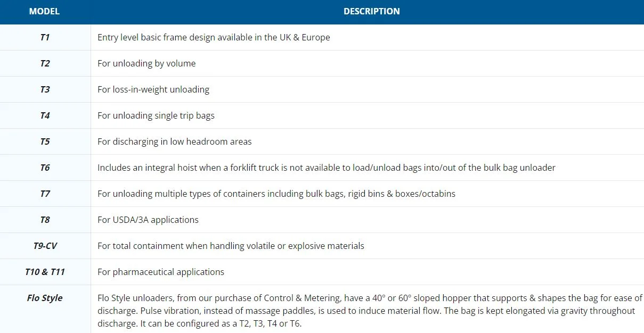Click the 'For pharmaceutical applications' description
644x333 pixels.
click(161, 272)
